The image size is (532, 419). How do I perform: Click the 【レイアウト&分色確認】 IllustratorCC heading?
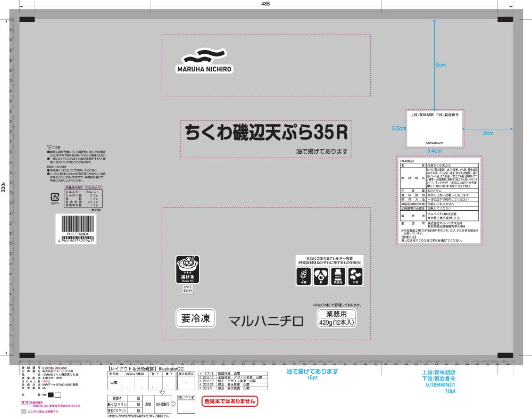(x=146, y=369)
